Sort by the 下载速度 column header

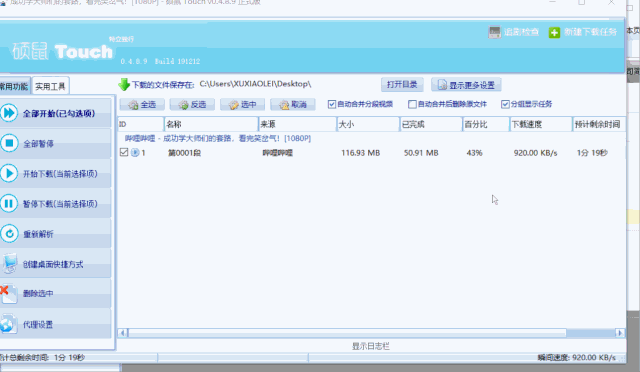[541, 124]
